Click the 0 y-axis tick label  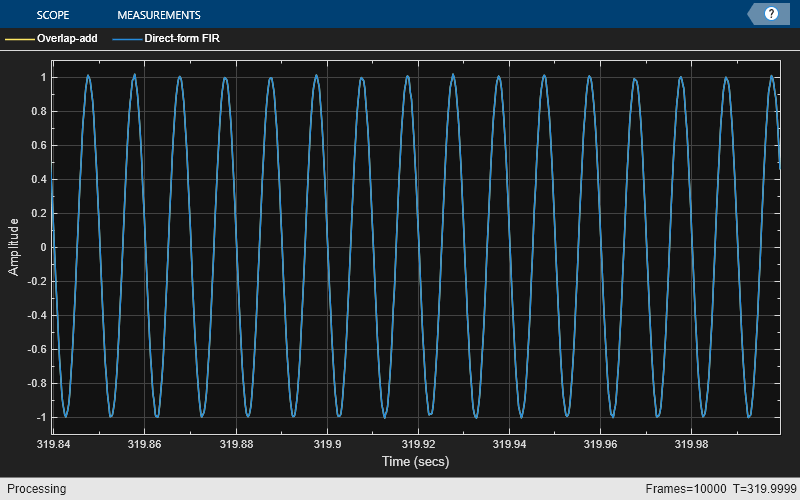coord(43,247)
